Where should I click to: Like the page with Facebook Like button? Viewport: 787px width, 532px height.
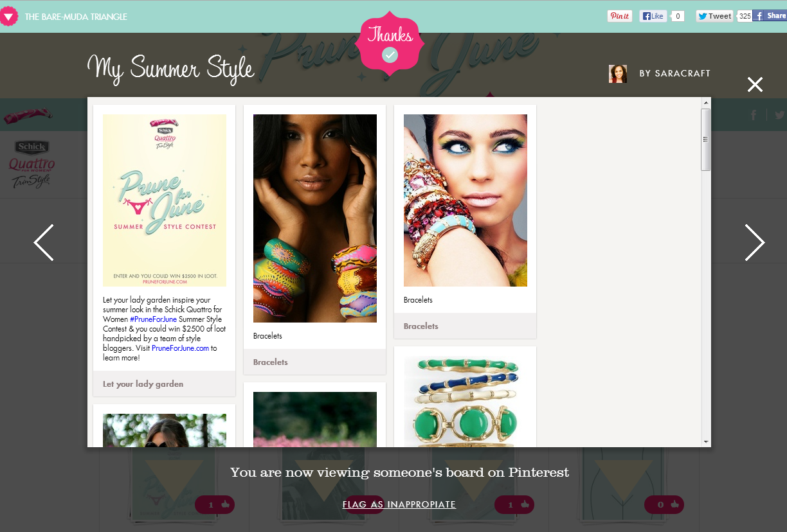tap(653, 16)
